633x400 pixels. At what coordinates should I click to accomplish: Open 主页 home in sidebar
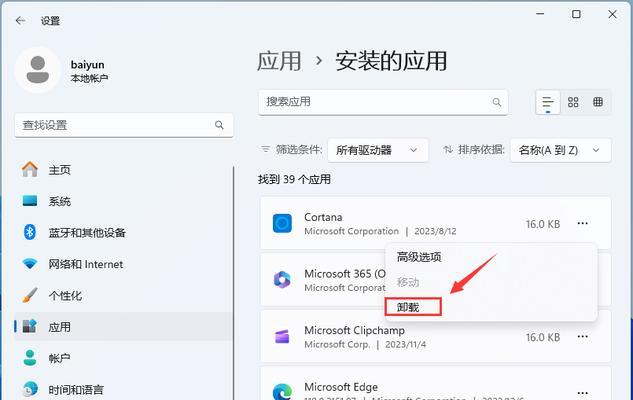(x=123, y=170)
